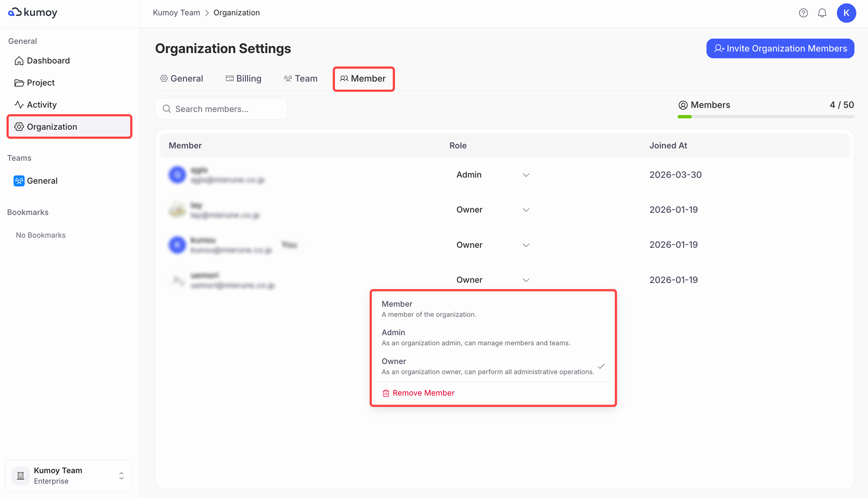Go to Project in sidebar

coord(41,83)
